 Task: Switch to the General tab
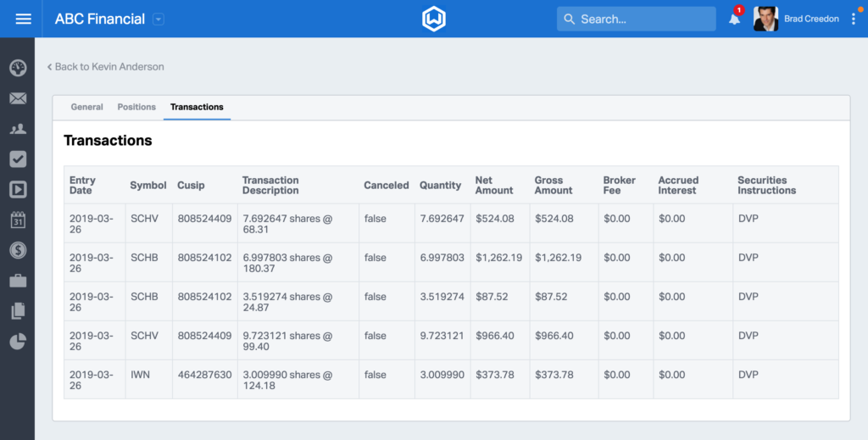(x=87, y=107)
